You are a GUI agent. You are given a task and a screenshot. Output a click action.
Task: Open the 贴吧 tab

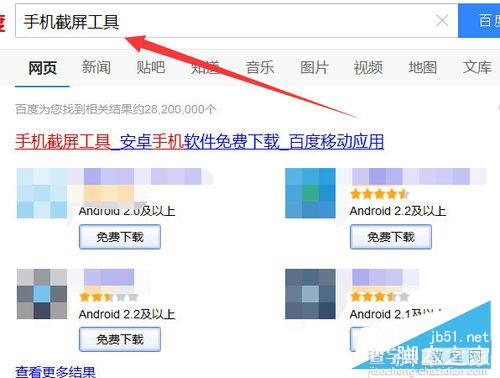151,68
